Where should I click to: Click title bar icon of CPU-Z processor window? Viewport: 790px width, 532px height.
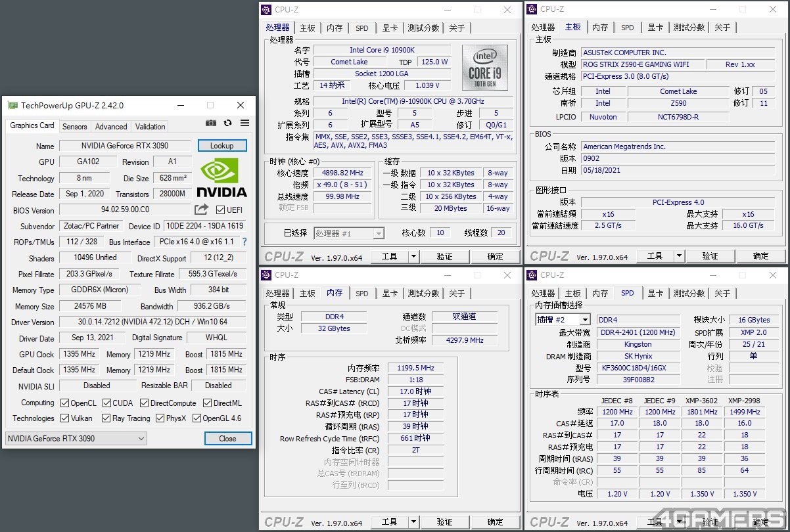click(x=266, y=10)
